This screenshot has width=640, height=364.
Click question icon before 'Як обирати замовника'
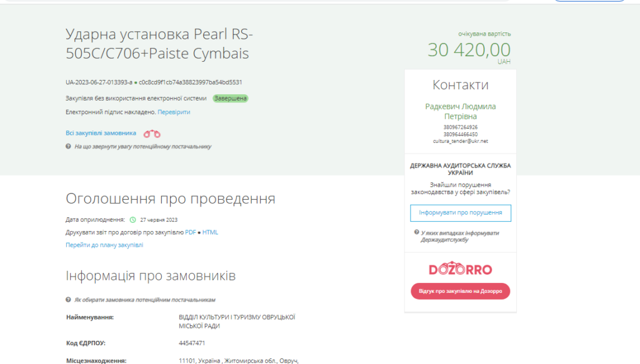click(68, 300)
